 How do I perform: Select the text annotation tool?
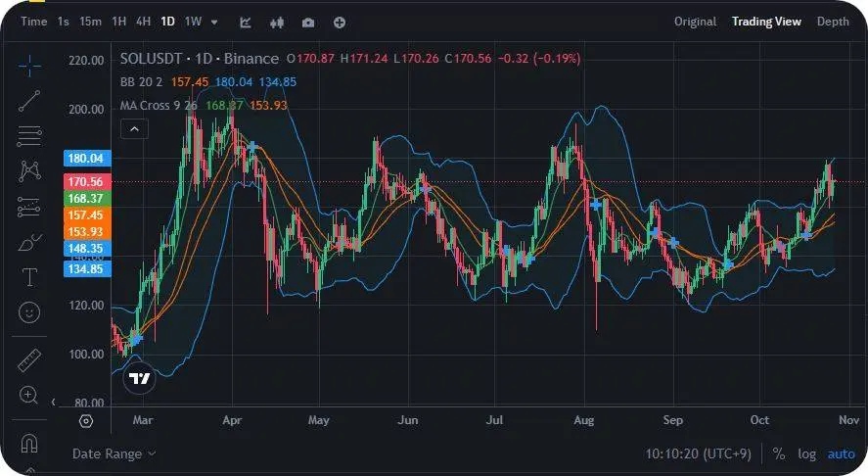coord(29,277)
